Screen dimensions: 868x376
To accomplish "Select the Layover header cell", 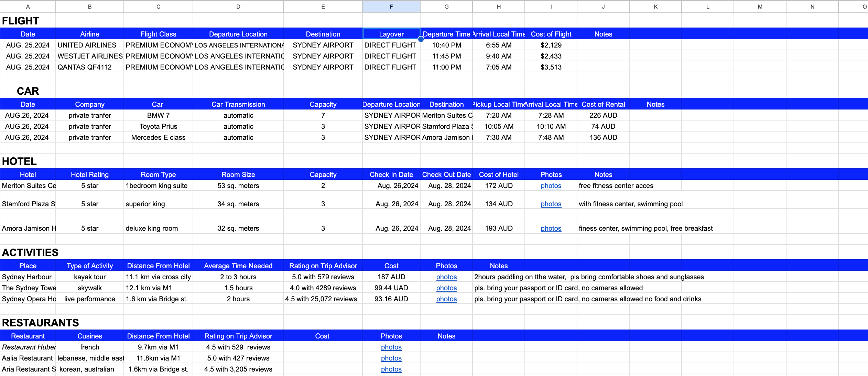I will coord(391,34).
